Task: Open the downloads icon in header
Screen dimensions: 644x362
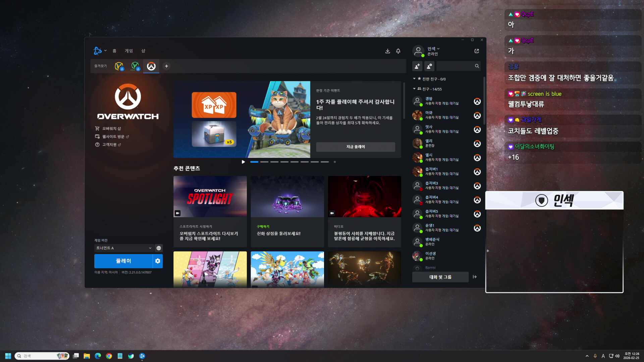Action: point(387,51)
